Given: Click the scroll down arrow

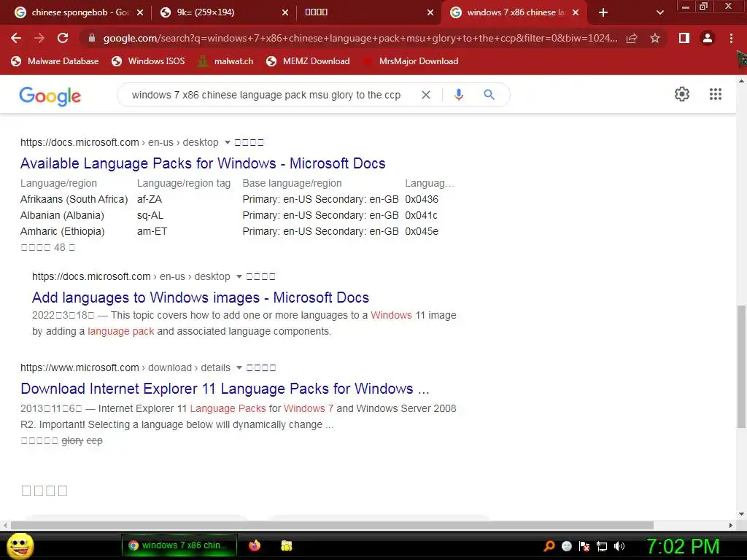Looking at the screenshot, I should click(741, 514).
